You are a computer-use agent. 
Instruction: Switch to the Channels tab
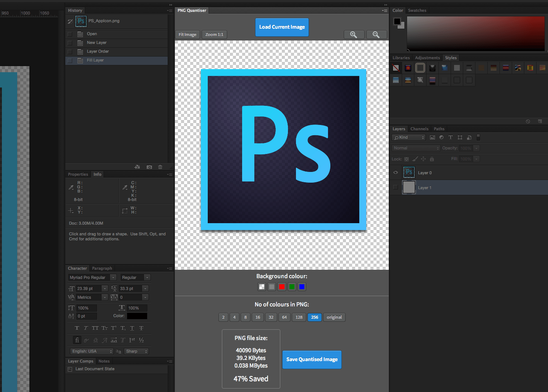[419, 129]
